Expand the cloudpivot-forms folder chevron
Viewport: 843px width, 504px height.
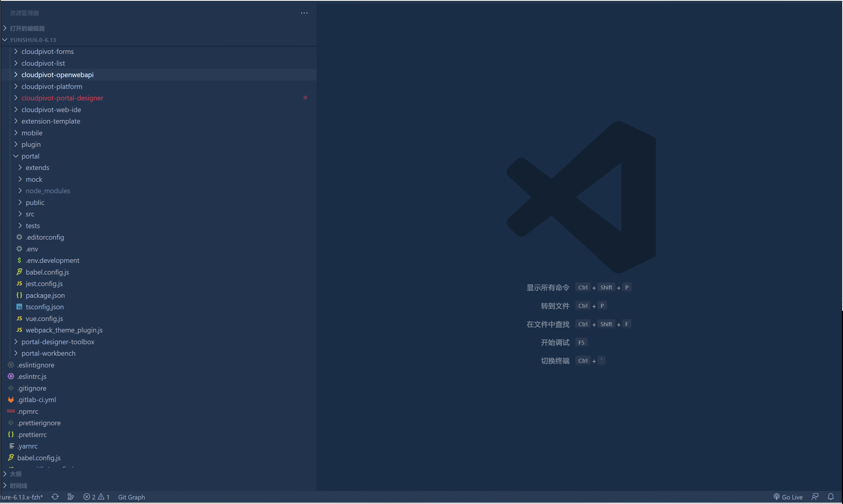[16, 51]
